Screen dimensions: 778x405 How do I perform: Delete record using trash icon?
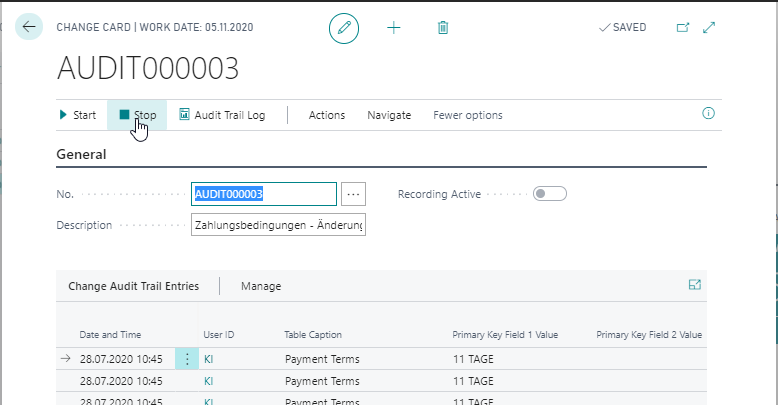tap(443, 28)
